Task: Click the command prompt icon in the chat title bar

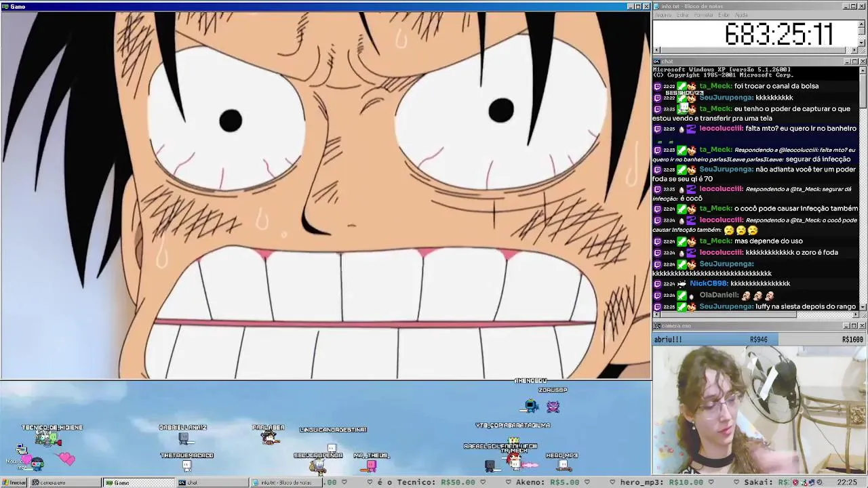Action: (x=657, y=62)
